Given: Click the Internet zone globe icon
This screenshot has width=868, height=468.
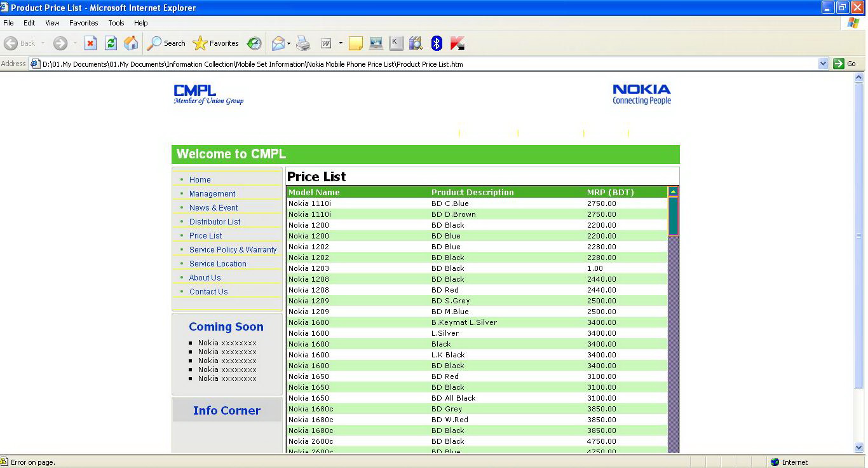Looking at the screenshot, I should click(x=775, y=462).
